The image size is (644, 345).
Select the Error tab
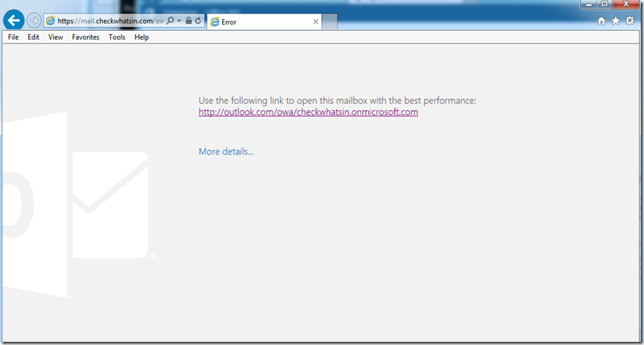coord(264,21)
